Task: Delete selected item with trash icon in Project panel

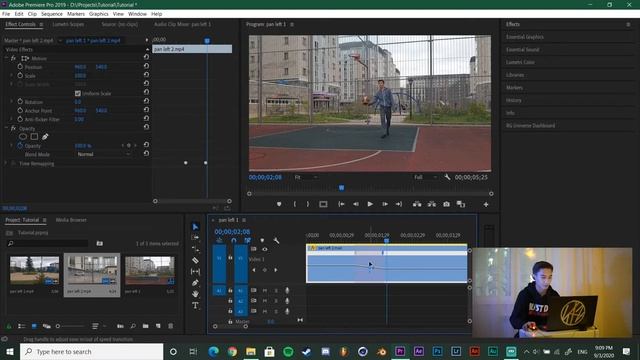Action: [171, 326]
